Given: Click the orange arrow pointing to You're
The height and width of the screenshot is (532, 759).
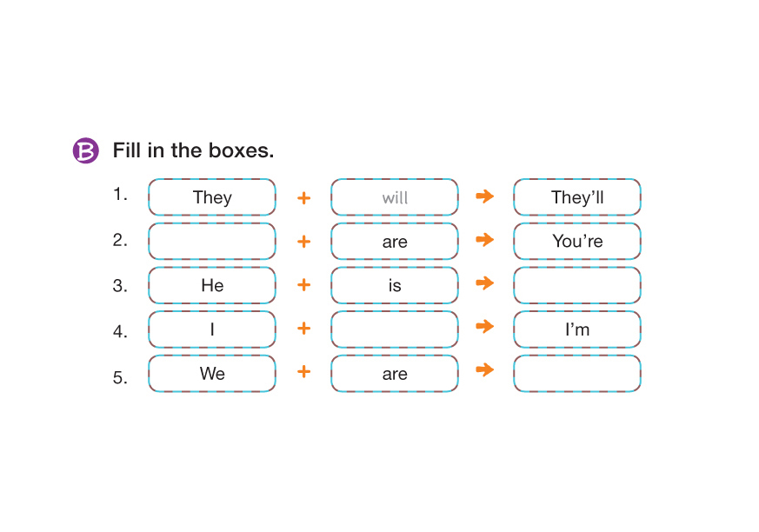Looking at the screenshot, I should pyautogui.click(x=485, y=239).
